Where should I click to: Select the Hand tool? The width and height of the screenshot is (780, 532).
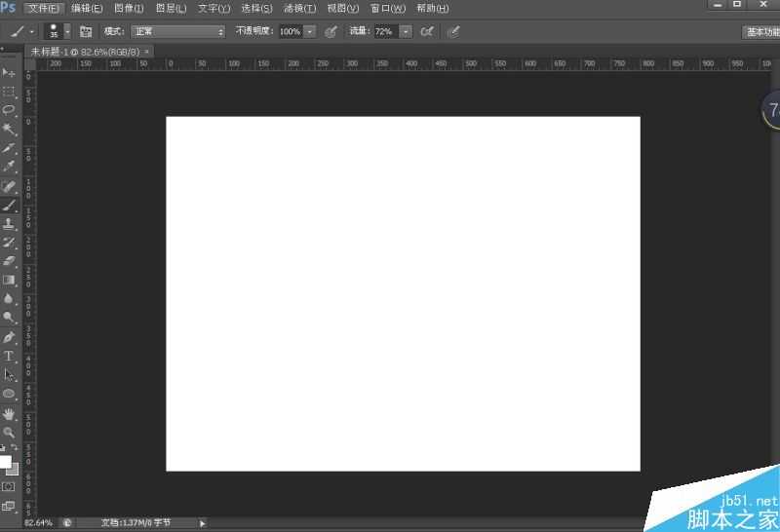(9, 413)
